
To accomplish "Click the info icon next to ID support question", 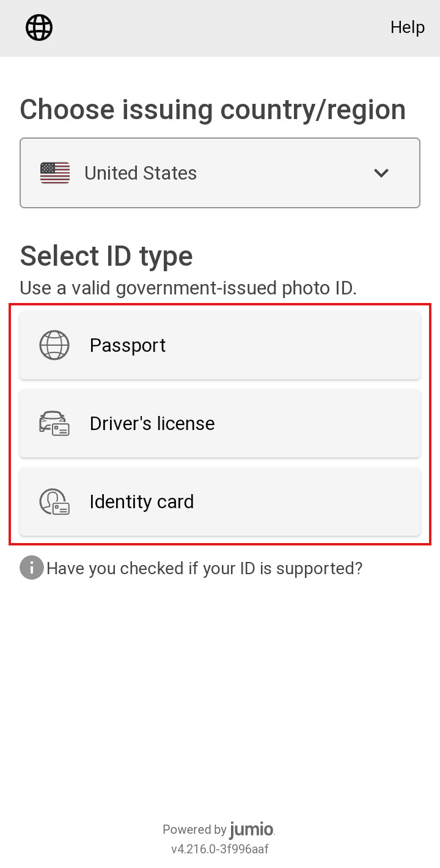I will (31, 567).
